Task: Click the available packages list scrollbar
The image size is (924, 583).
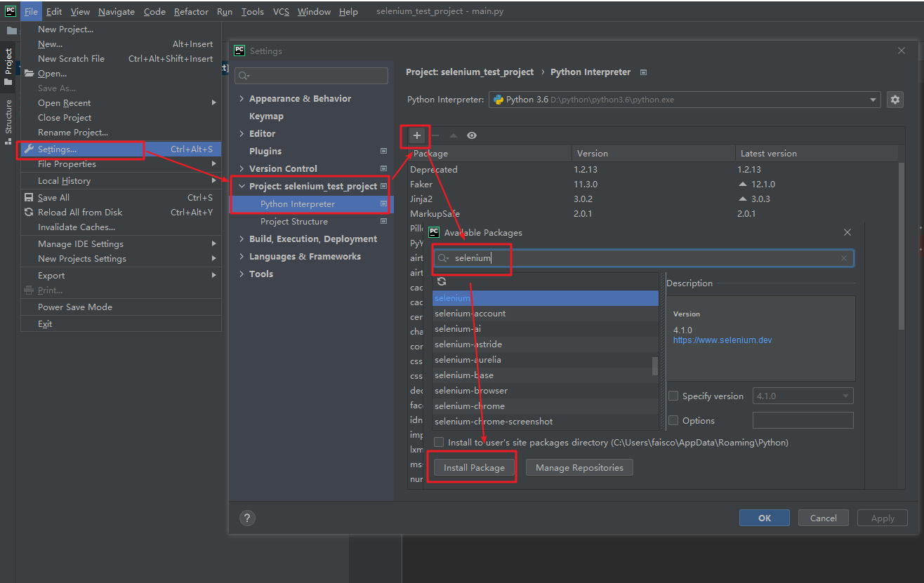Action: tap(655, 366)
